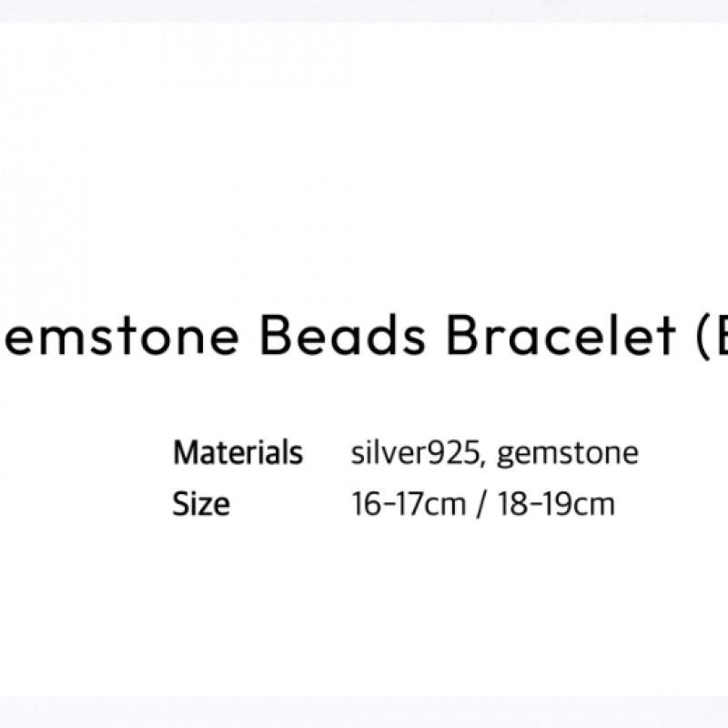The image size is (728, 728).
Task: Click the capital "M" in "Materials"
Action: point(187,452)
